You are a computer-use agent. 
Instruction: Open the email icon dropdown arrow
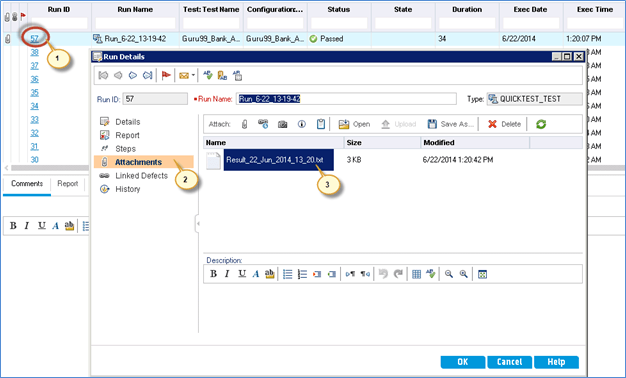[193, 75]
